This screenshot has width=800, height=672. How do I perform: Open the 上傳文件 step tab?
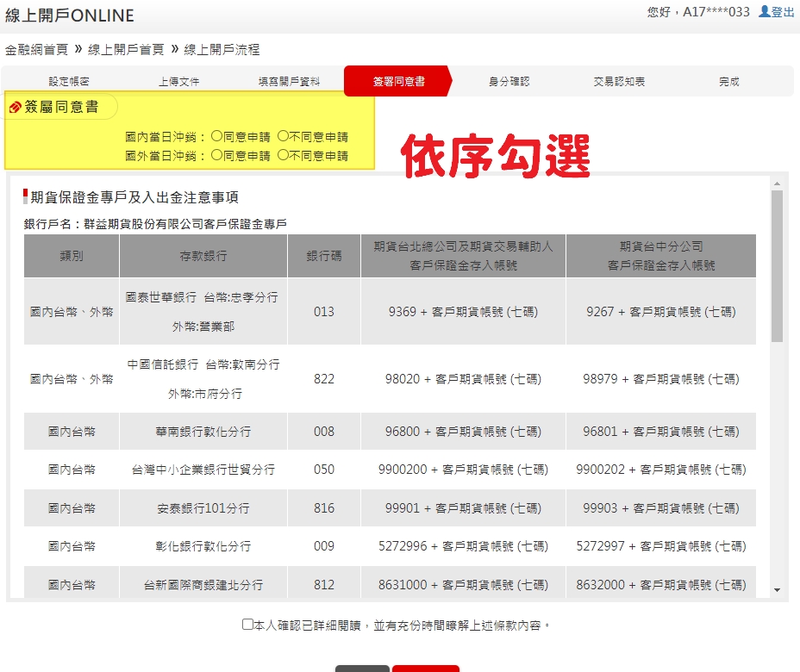[179, 82]
